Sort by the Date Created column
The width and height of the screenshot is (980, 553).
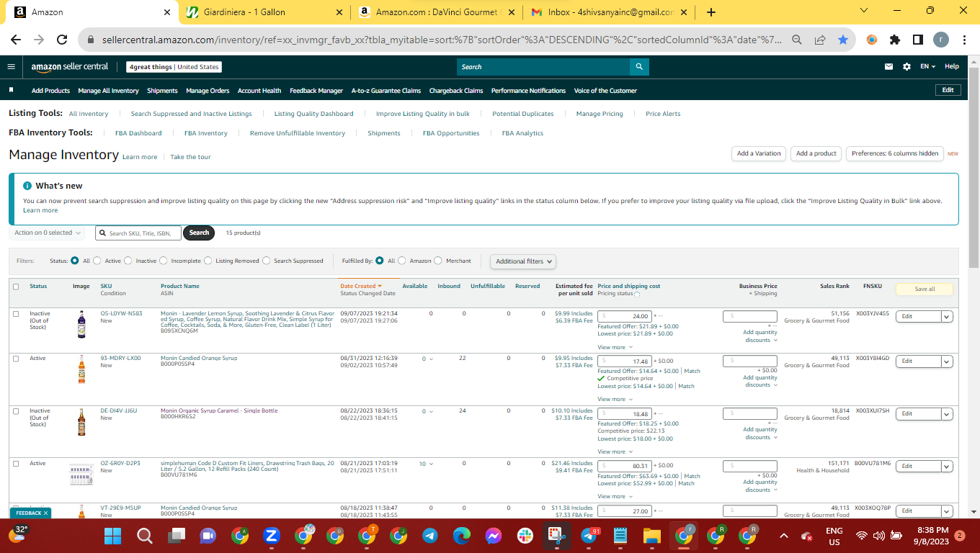click(361, 286)
